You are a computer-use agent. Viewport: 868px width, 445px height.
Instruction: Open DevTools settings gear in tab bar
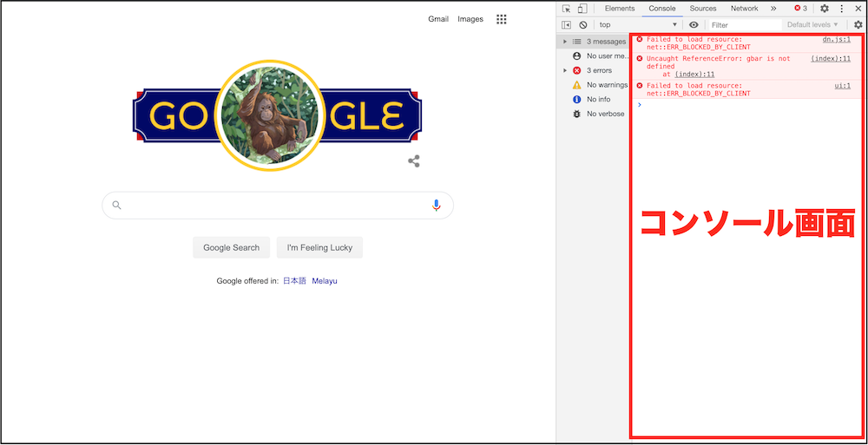(x=825, y=9)
